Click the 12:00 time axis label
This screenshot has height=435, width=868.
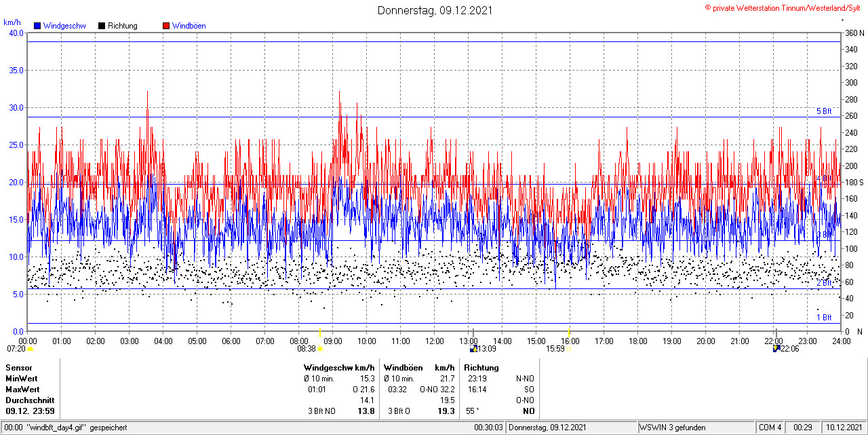(435, 341)
